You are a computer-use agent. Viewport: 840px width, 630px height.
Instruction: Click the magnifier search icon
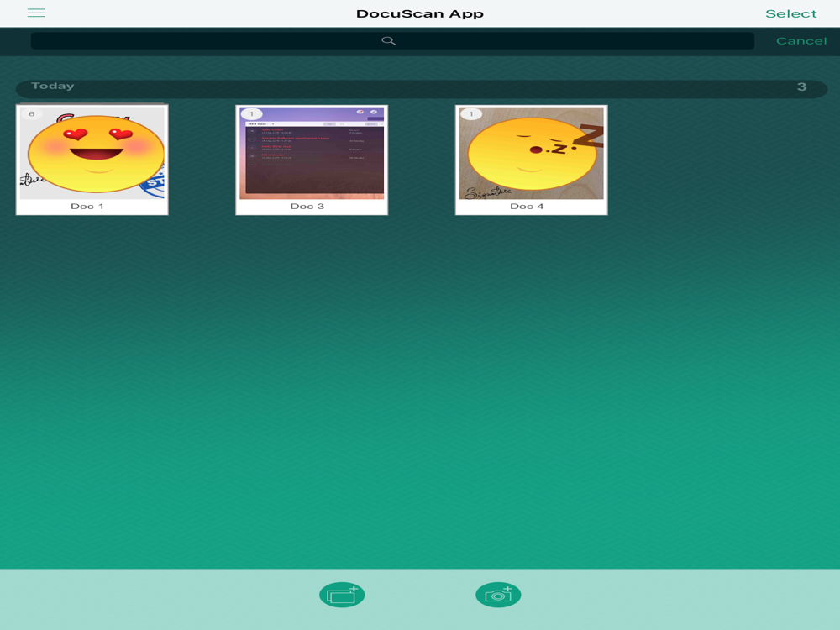388,40
